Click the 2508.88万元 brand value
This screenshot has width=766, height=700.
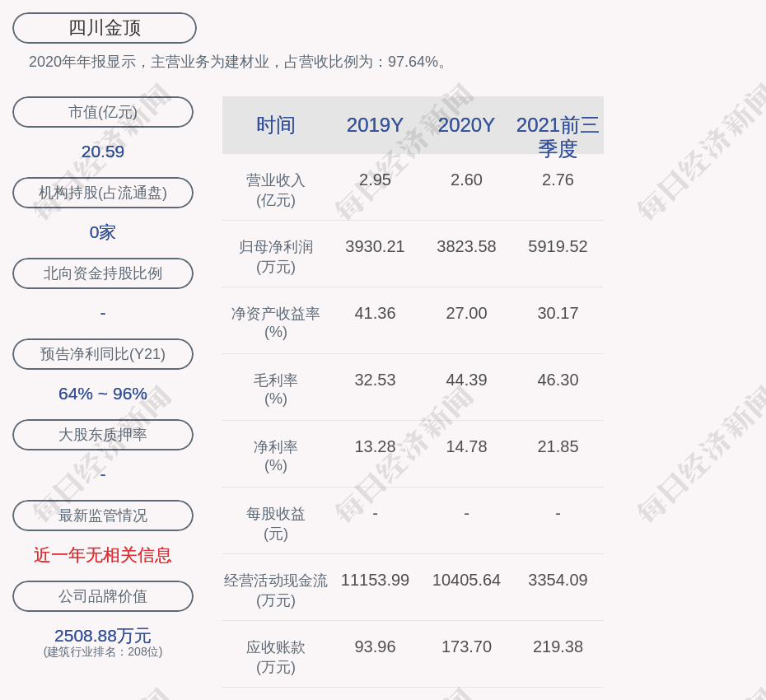pos(103,636)
